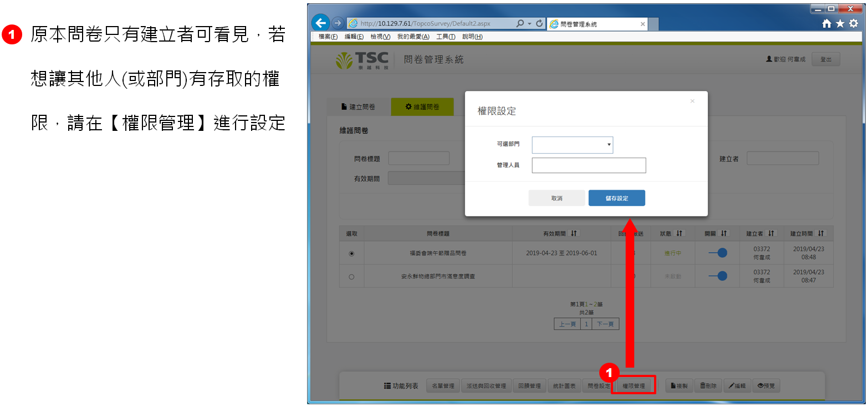Sort the list by 有效期間 column
Screen dimensions: 868x407
tap(574, 233)
